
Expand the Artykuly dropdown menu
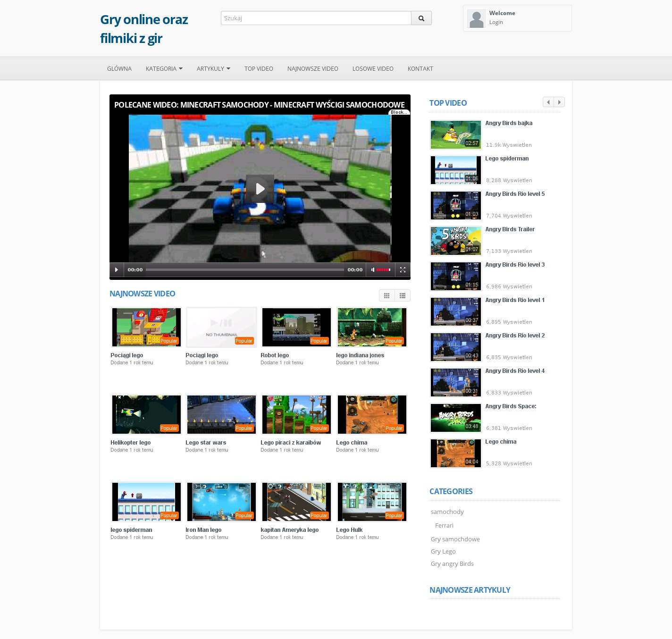213,69
